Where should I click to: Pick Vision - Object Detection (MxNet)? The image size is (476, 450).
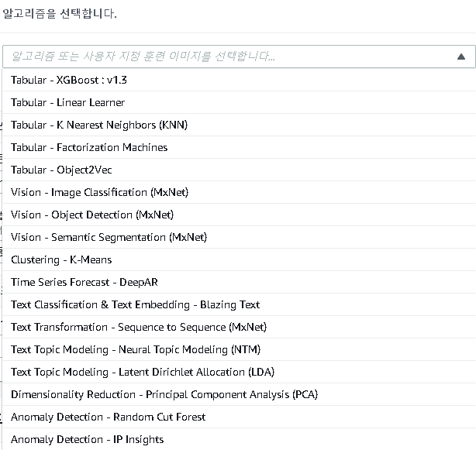239,215
